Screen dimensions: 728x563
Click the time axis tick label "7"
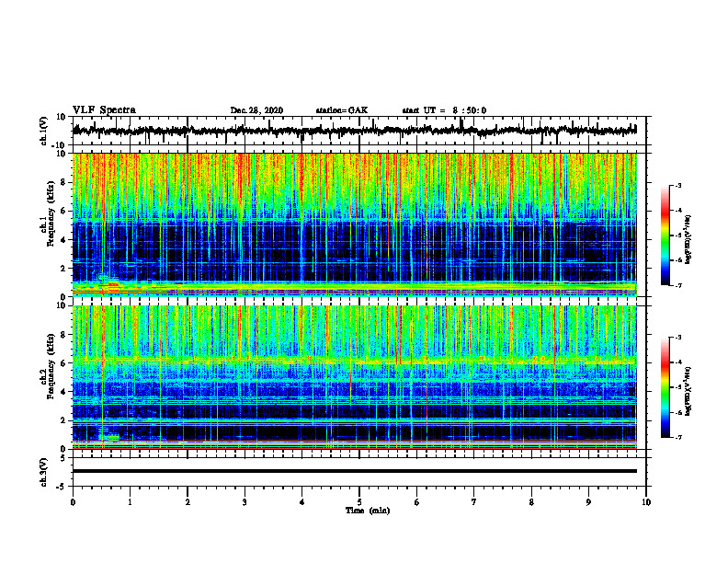tap(474, 502)
